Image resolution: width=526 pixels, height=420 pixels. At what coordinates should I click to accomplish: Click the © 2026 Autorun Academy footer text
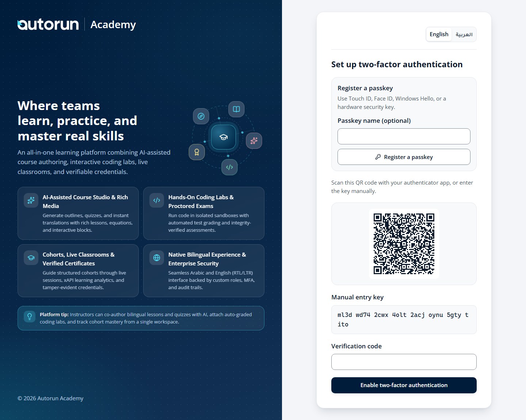(x=50, y=398)
